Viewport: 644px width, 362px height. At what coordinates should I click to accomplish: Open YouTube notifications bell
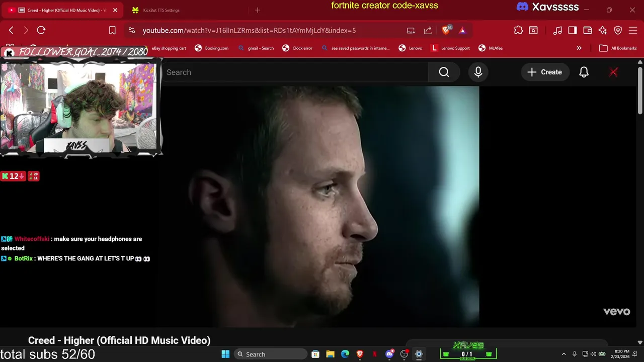point(584,72)
